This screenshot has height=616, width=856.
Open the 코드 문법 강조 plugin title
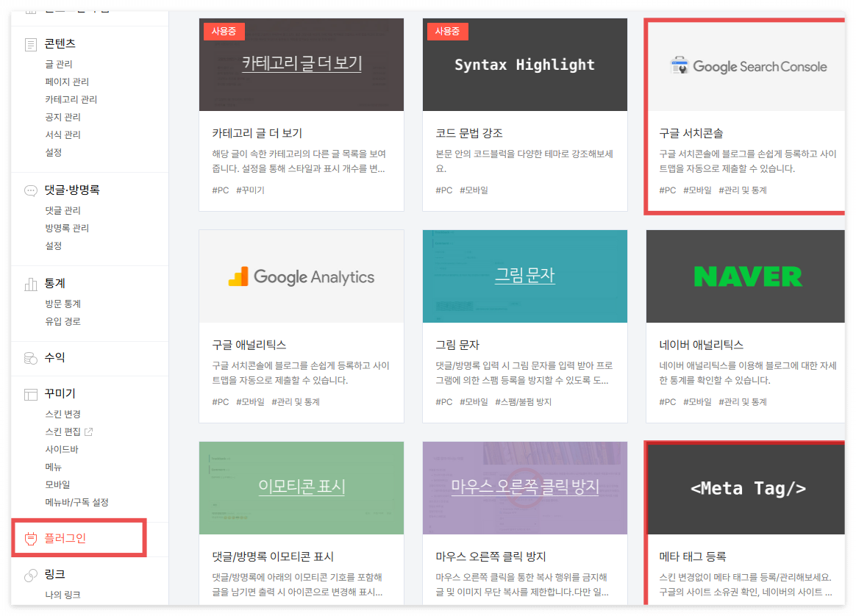point(469,133)
